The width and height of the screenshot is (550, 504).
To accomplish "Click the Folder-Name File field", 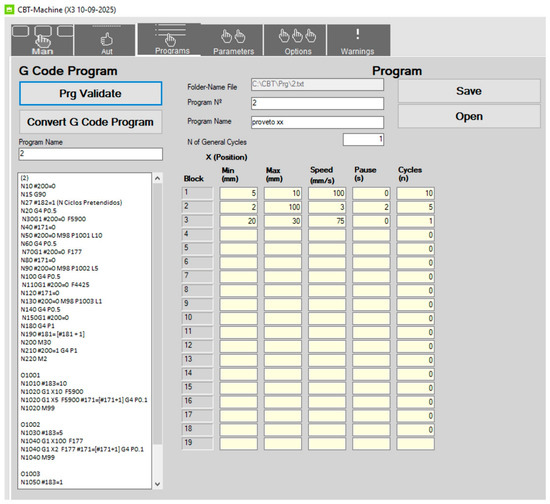I will (317, 85).
